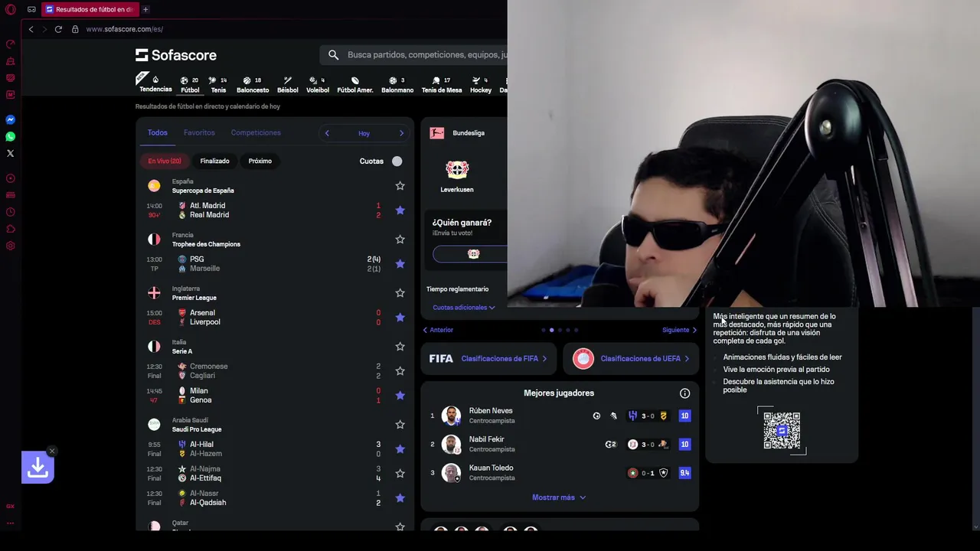This screenshot has height=551, width=980.
Task: Select Tendencias sport category
Action: click(x=155, y=83)
